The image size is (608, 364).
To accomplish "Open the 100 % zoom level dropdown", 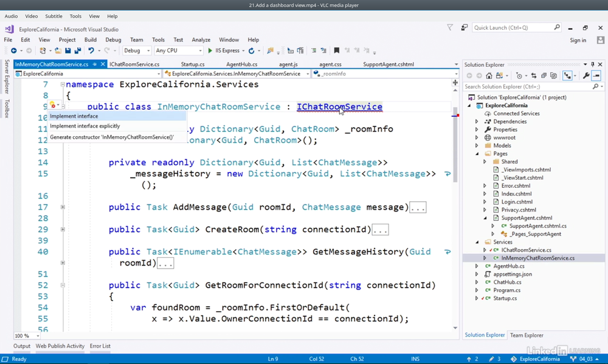I will (x=27, y=335).
